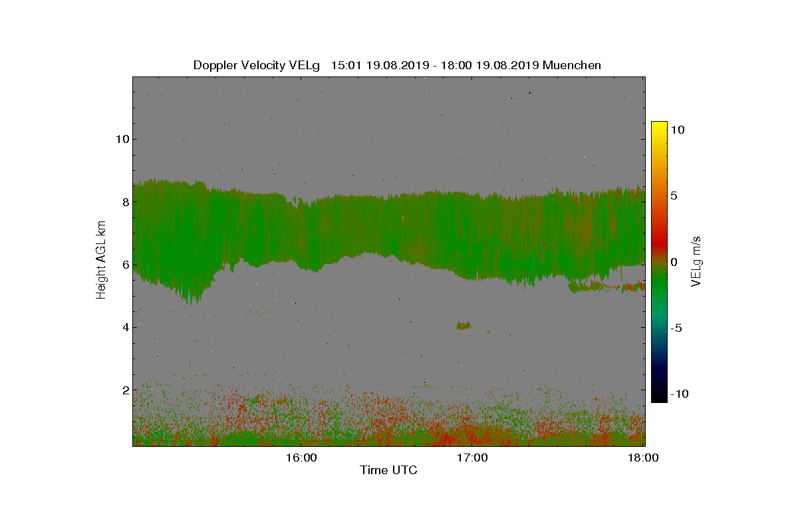Click the 17:00 time tick label
Screen dimensions: 798x532
pyautogui.click(x=473, y=458)
